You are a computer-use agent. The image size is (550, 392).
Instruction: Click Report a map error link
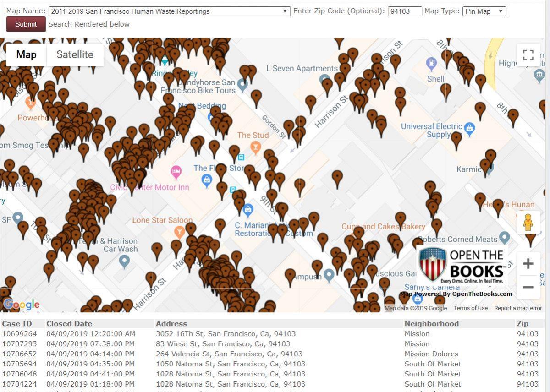(518, 308)
